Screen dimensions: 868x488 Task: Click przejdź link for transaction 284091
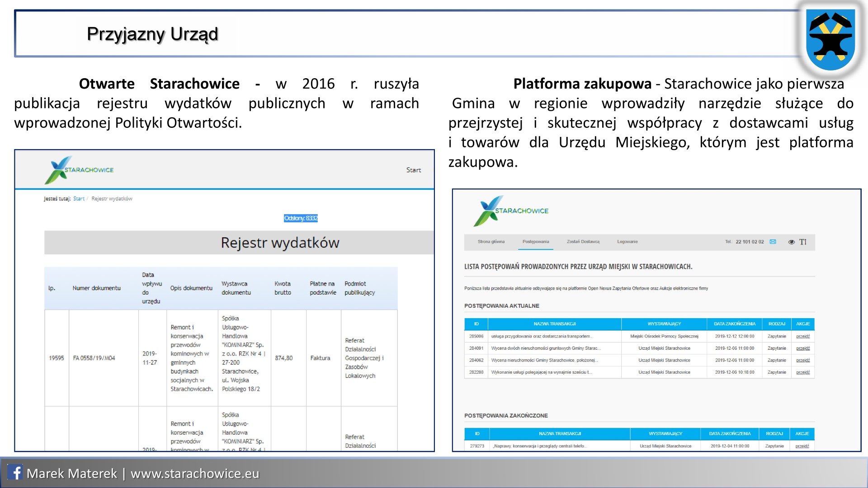pos(803,348)
